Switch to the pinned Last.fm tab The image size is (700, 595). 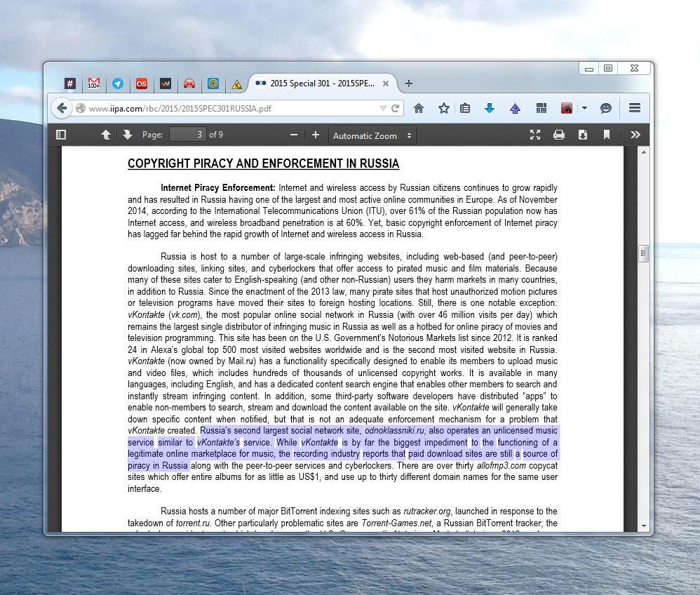[x=142, y=83]
